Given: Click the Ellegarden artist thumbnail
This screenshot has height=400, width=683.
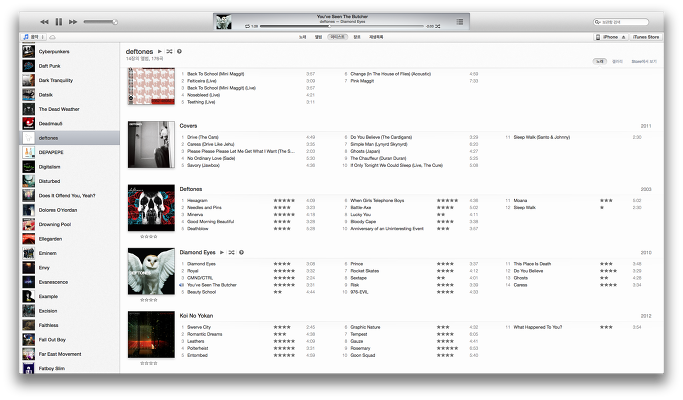Looking at the screenshot, I should tap(29, 239).
